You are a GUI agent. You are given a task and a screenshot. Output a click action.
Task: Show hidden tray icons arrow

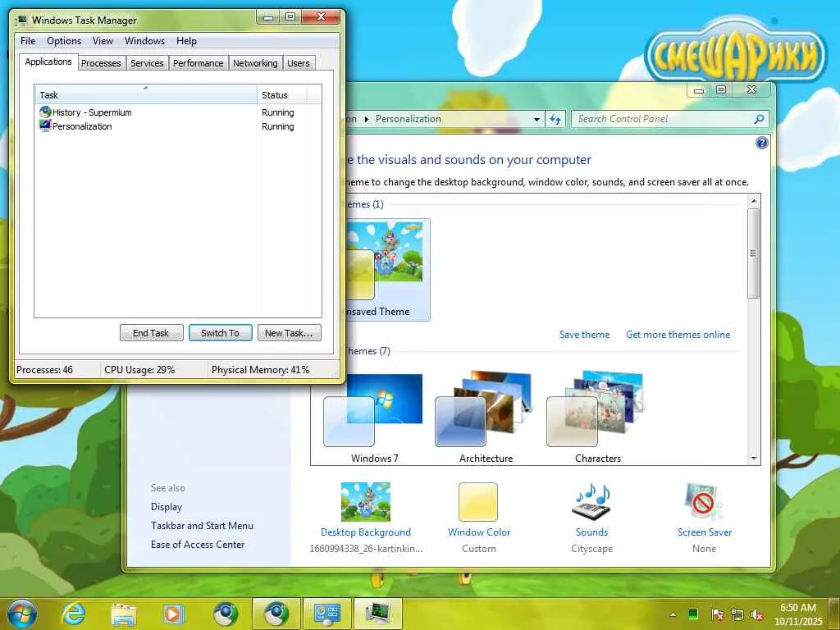click(673, 614)
